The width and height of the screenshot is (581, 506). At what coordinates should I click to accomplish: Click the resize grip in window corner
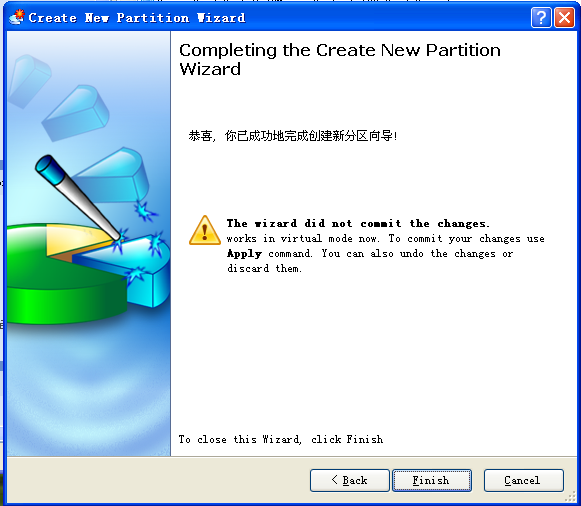(572, 497)
